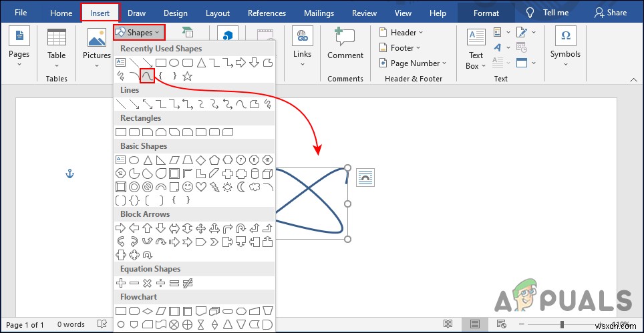Click the middle-right handle of the curve
644x333 pixels.
(x=347, y=204)
